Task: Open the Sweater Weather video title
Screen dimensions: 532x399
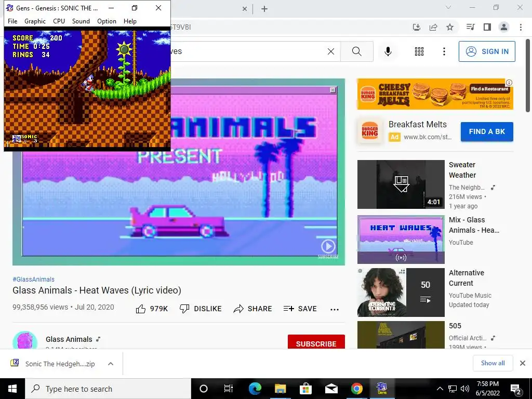Action: pos(462,170)
